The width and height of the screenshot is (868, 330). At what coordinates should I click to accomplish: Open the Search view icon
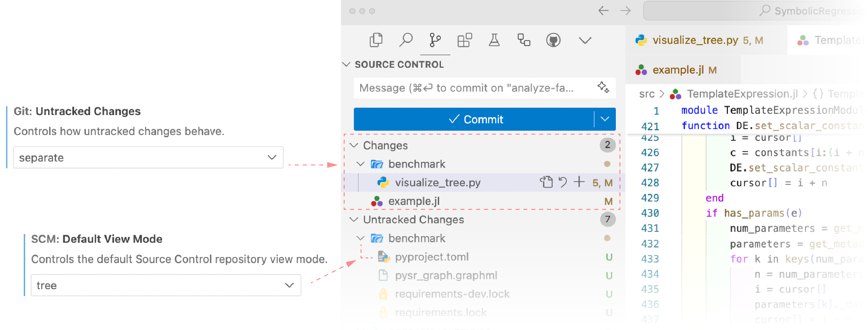click(406, 40)
